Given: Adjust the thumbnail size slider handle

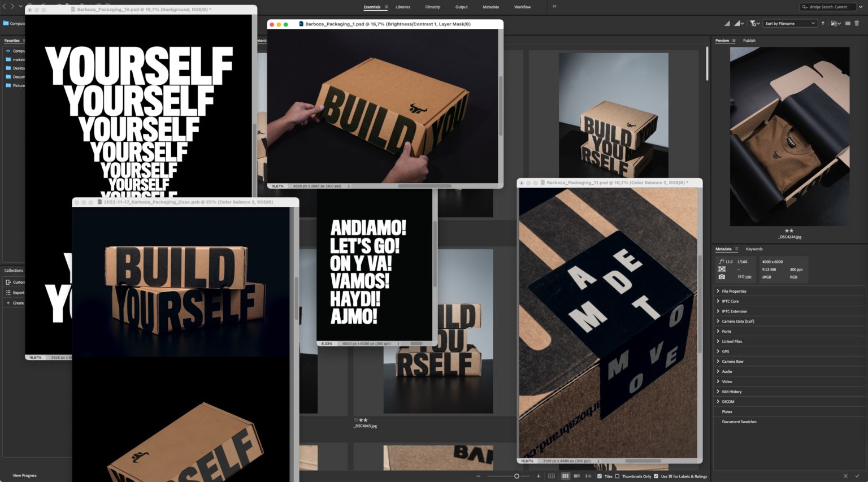Looking at the screenshot, I should pyautogui.click(x=517, y=476).
